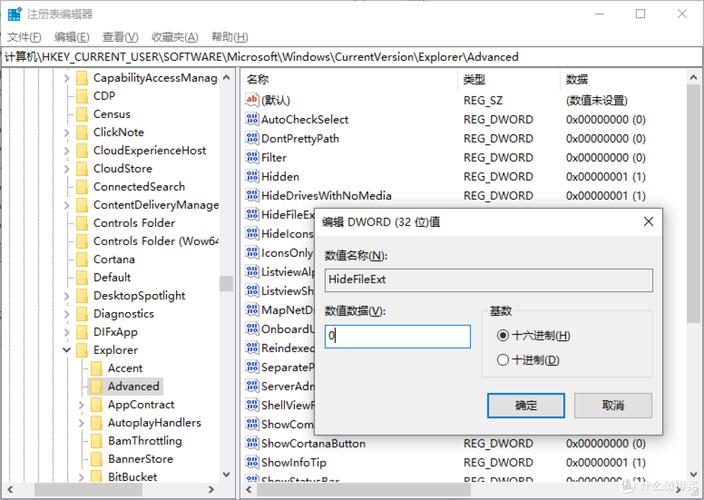
Task: Click the Accent folder icon
Action: click(96, 368)
